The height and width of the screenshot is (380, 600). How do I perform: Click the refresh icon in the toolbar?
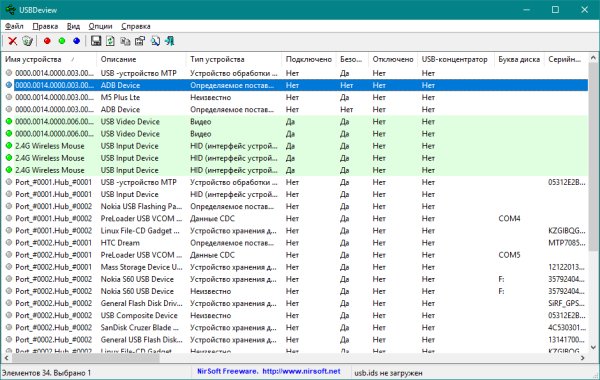(x=110, y=41)
